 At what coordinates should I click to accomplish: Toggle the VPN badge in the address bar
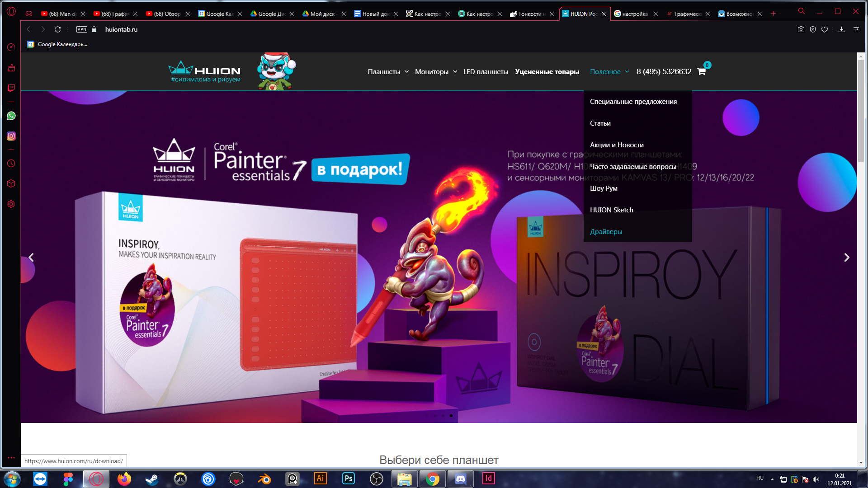coord(82,29)
